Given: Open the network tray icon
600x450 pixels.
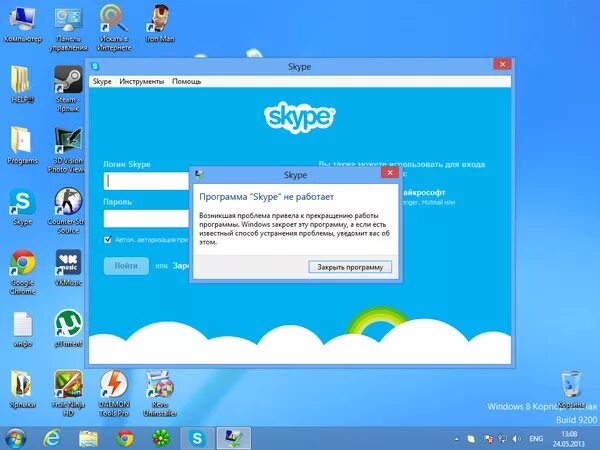Looking at the screenshot, I should coord(503,439).
